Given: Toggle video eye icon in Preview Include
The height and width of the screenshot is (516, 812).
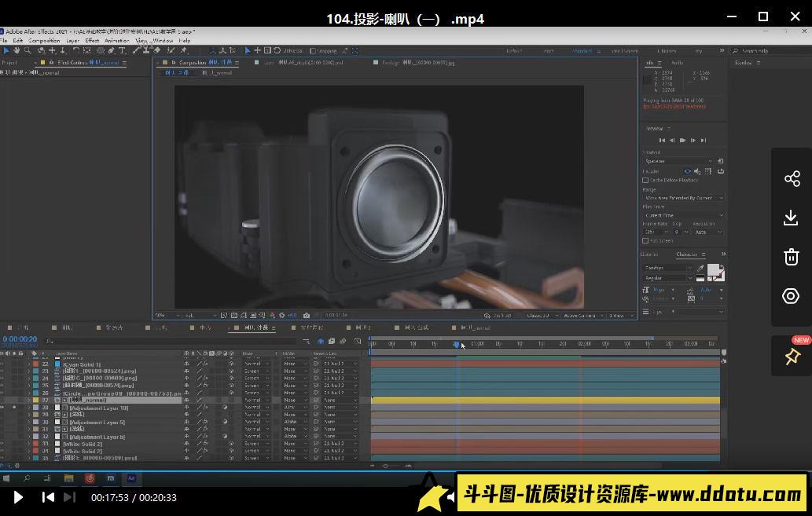Looking at the screenshot, I should coord(688,171).
